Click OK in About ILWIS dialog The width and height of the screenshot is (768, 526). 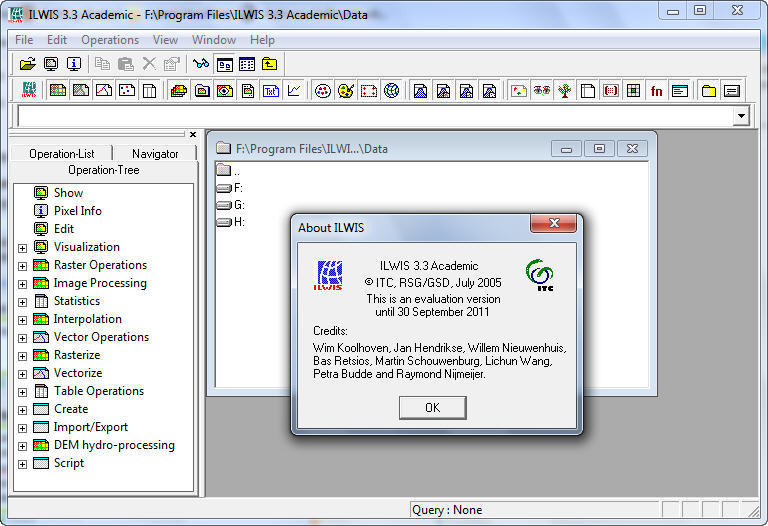pyautogui.click(x=432, y=407)
